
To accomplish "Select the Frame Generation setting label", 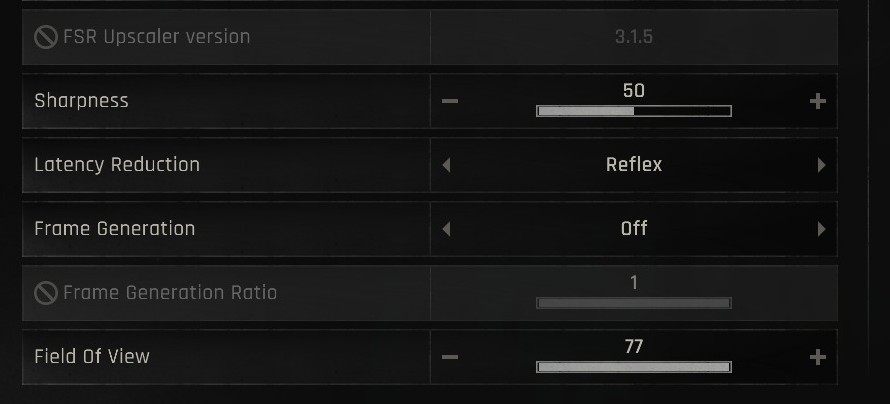I will point(115,229).
